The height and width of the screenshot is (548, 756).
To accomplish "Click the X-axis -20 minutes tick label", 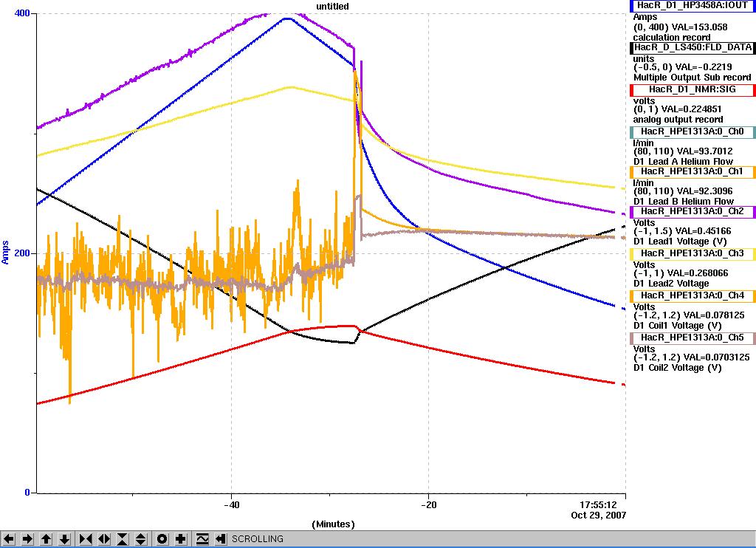I will point(429,505).
